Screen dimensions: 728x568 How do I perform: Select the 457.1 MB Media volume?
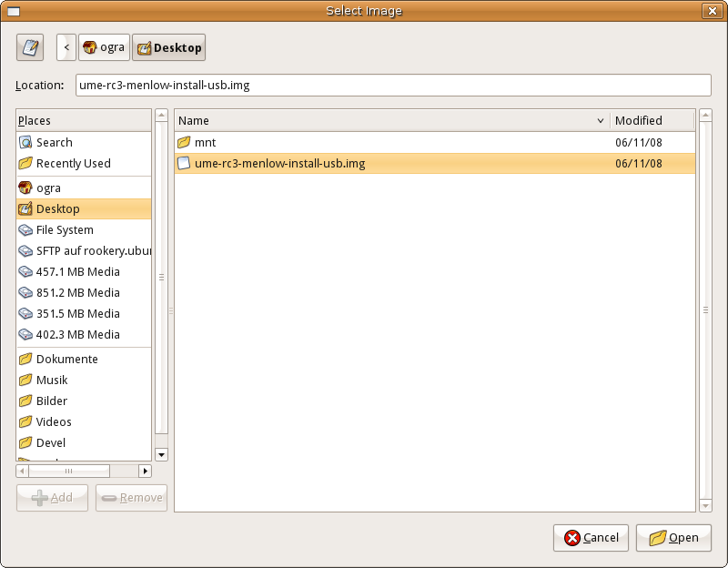tap(77, 272)
